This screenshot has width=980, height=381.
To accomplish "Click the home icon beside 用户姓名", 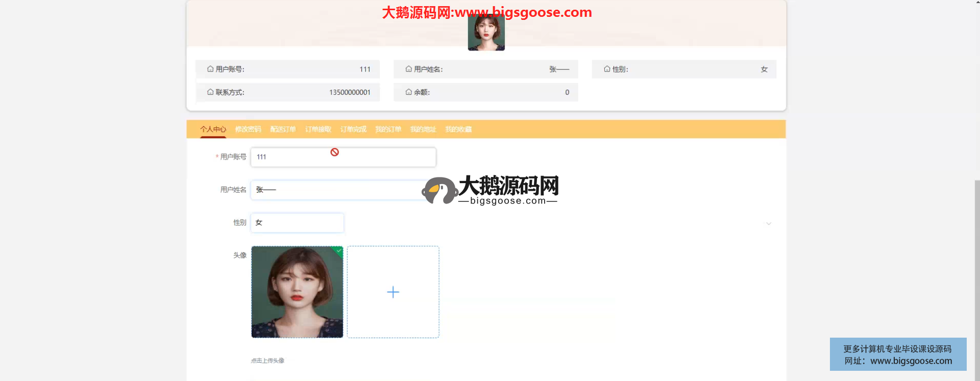I will [408, 69].
